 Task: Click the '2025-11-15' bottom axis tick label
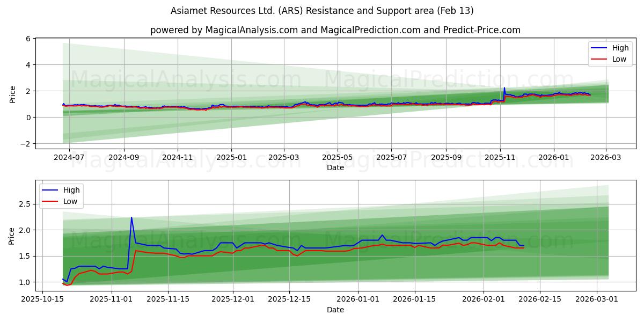pyautogui.click(x=168, y=299)
